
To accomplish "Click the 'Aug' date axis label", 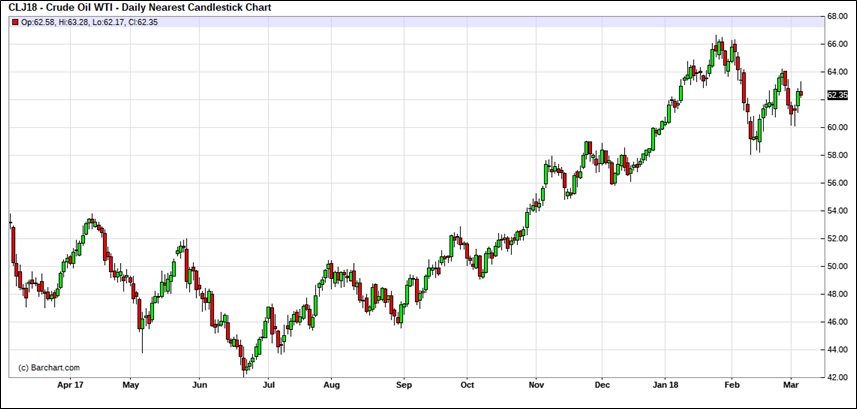I will click(331, 385).
